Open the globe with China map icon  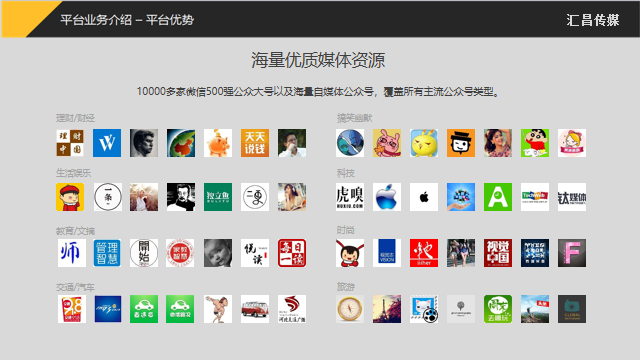(181, 143)
